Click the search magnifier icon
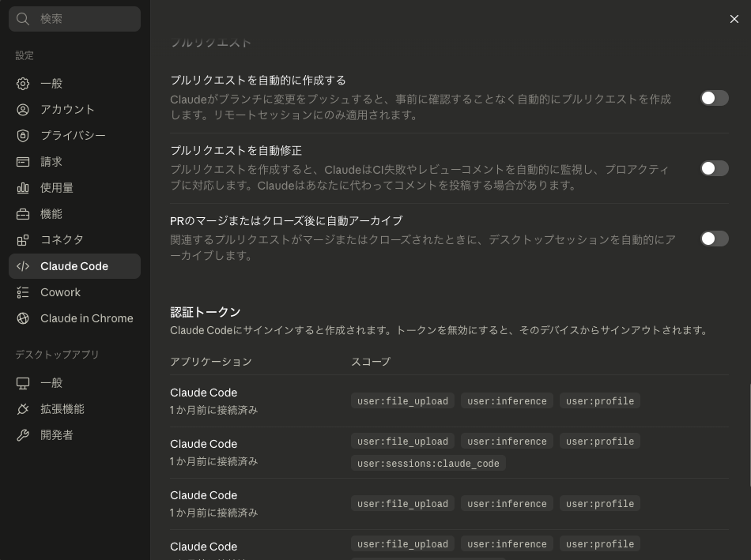751x560 pixels. [x=22, y=19]
